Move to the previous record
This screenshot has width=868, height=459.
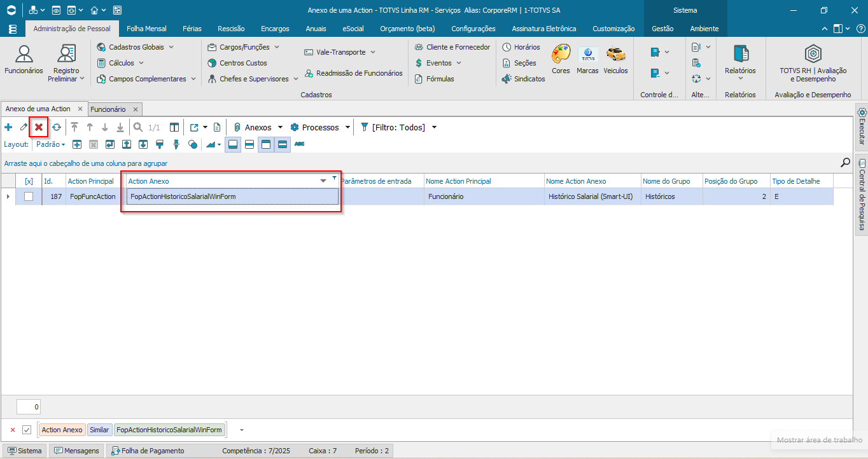click(90, 127)
